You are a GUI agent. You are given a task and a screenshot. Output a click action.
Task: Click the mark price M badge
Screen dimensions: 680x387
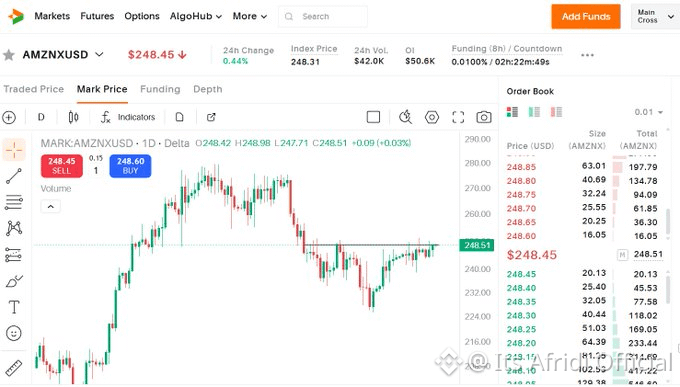[622, 255]
